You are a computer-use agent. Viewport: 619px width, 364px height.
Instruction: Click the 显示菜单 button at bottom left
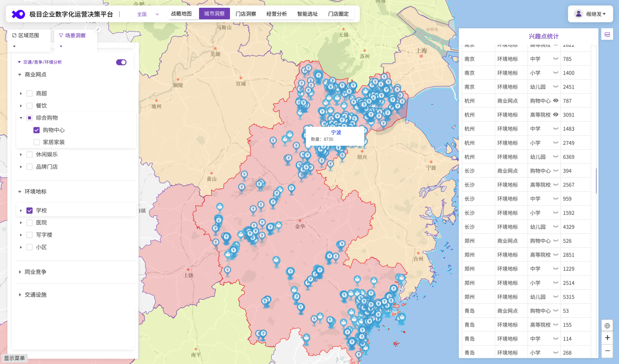[x=15, y=358]
